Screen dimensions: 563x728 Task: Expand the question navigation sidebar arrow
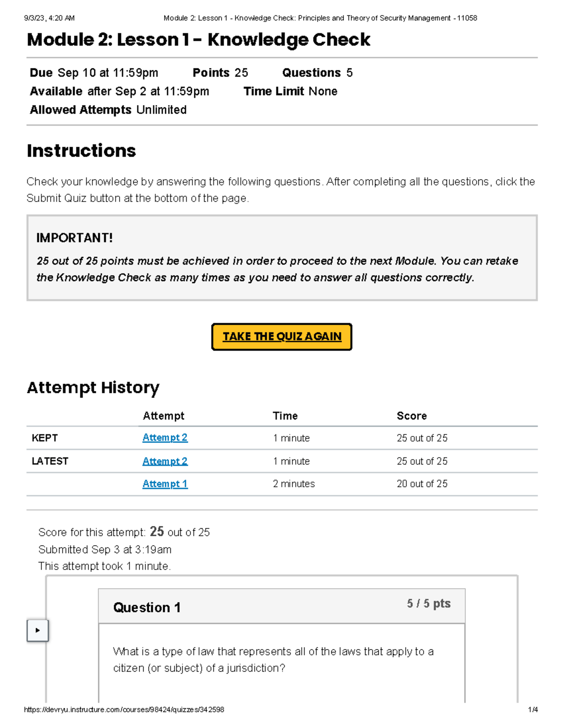tap(38, 630)
